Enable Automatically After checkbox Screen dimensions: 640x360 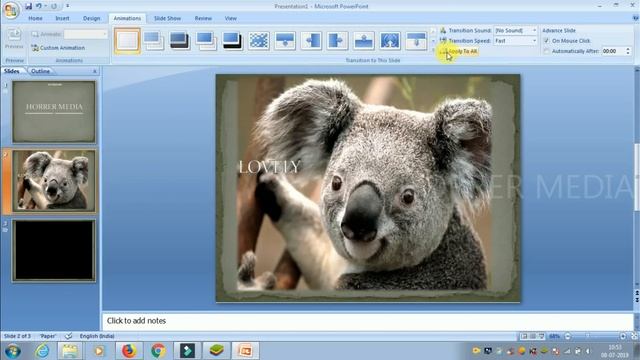point(546,51)
